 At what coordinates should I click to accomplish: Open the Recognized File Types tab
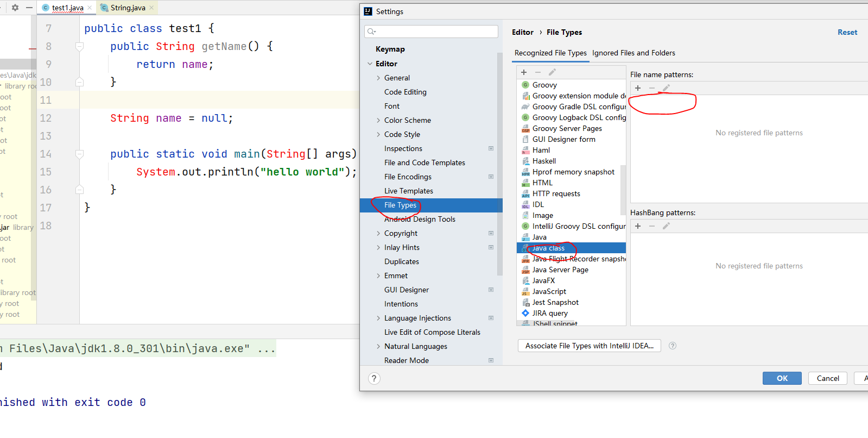tap(550, 53)
